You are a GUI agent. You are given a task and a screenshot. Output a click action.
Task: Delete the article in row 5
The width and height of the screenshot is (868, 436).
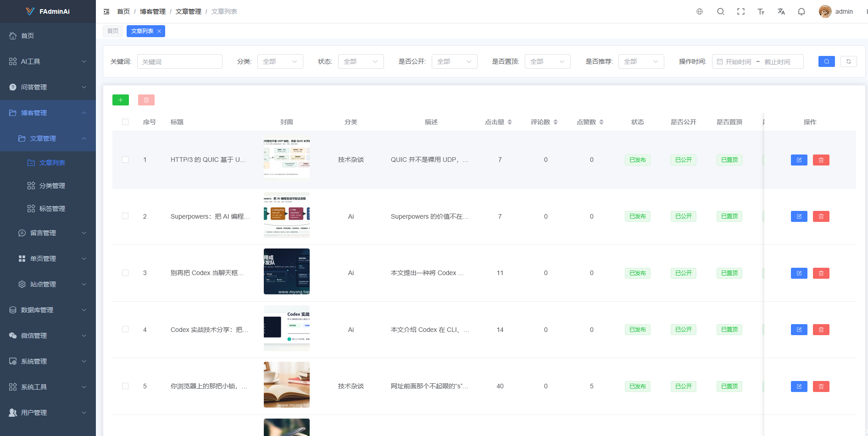tap(821, 386)
